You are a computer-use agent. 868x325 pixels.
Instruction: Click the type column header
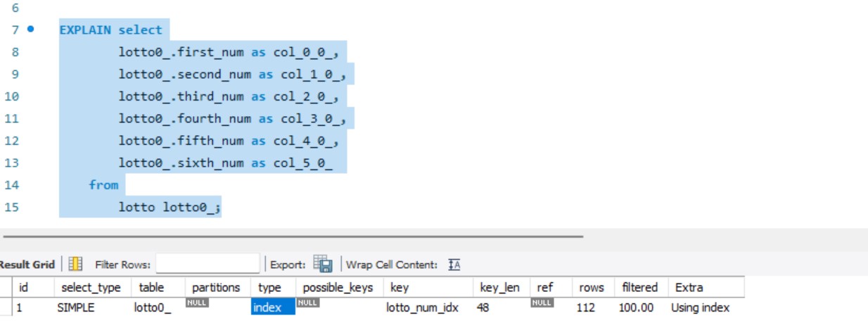coord(273,287)
